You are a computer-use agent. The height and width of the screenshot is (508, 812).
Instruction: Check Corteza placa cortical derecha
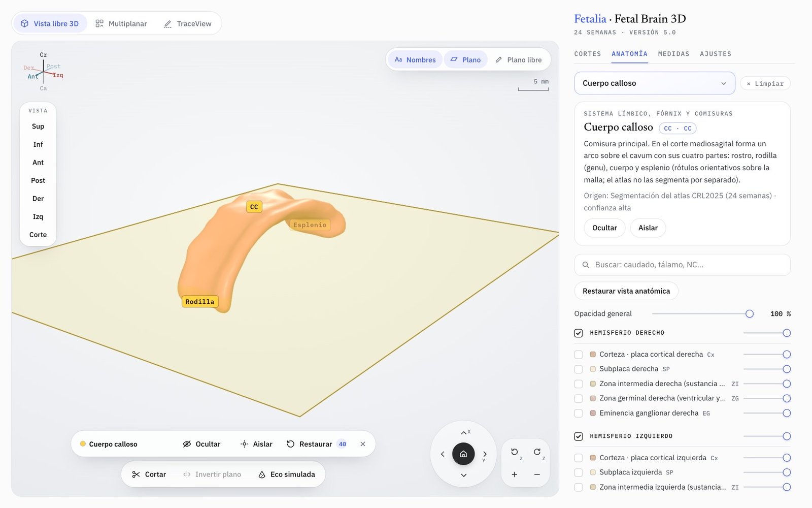579,355
